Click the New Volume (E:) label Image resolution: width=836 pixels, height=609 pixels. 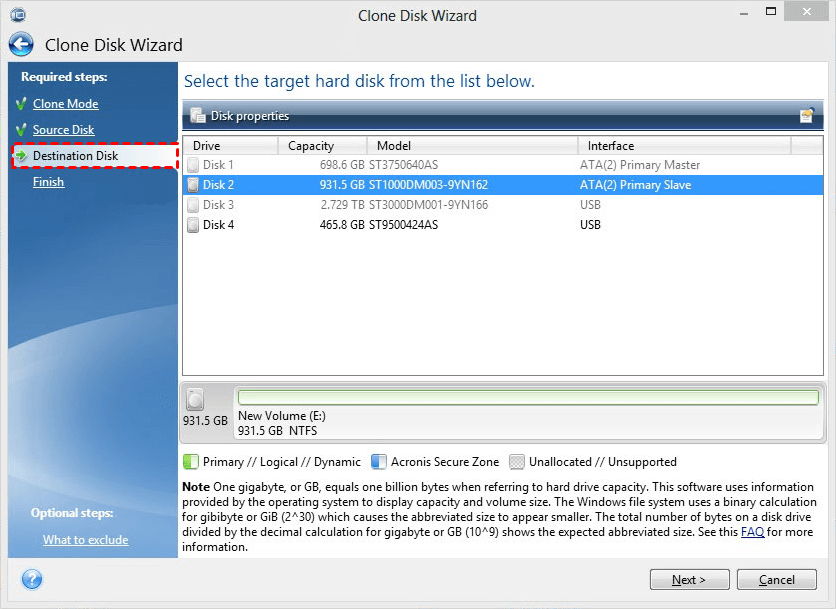282,415
